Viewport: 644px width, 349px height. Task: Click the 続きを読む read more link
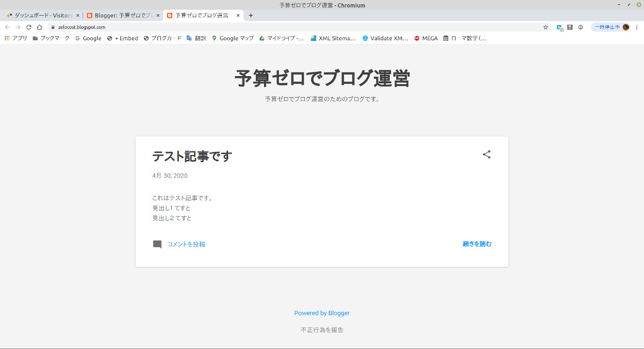coord(477,244)
